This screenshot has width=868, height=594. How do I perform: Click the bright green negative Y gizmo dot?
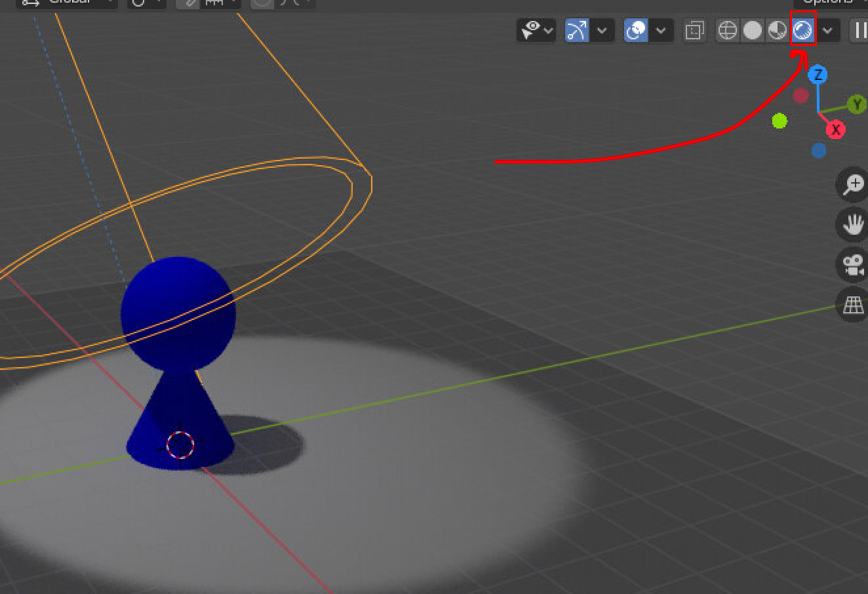pos(779,121)
